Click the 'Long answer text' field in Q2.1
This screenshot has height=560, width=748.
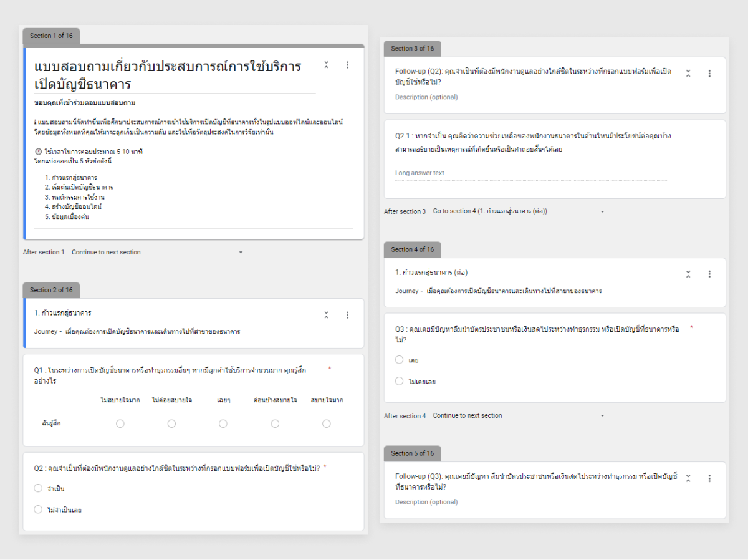click(x=530, y=173)
